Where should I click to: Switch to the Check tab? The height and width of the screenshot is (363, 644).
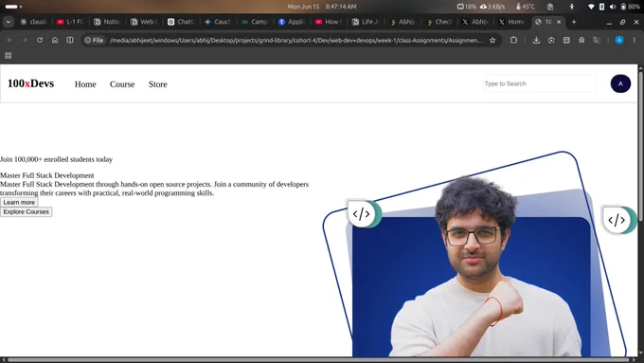click(x=439, y=22)
